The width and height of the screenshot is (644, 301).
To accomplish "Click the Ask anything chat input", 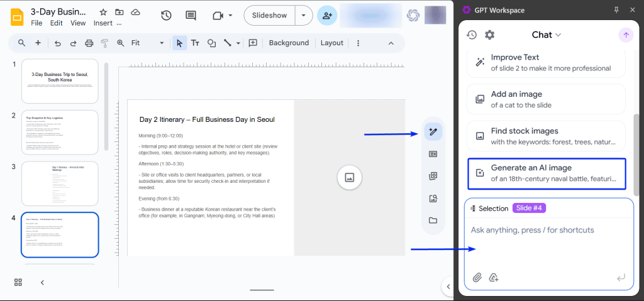I will [548, 230].
